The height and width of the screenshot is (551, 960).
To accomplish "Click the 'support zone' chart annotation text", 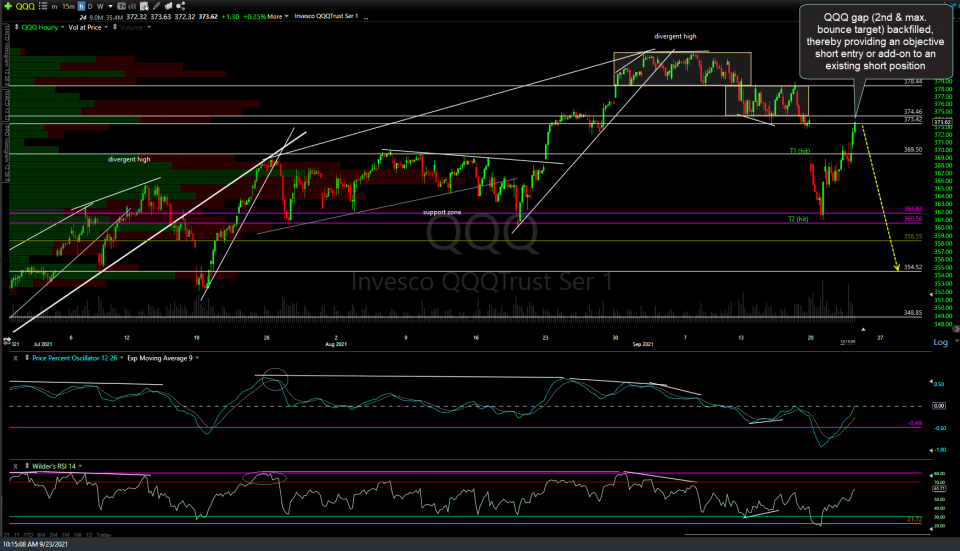I will (442, 212).
